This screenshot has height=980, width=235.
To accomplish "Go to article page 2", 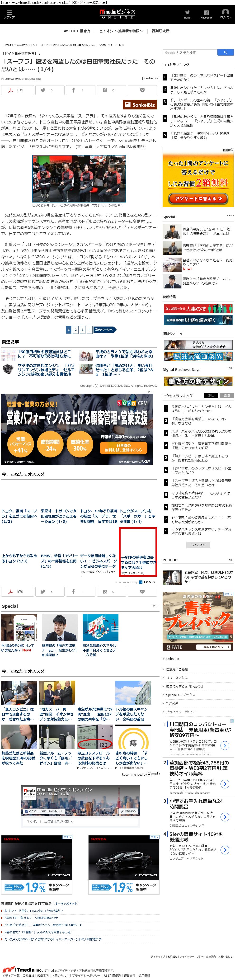I will [x=76, y=330].
